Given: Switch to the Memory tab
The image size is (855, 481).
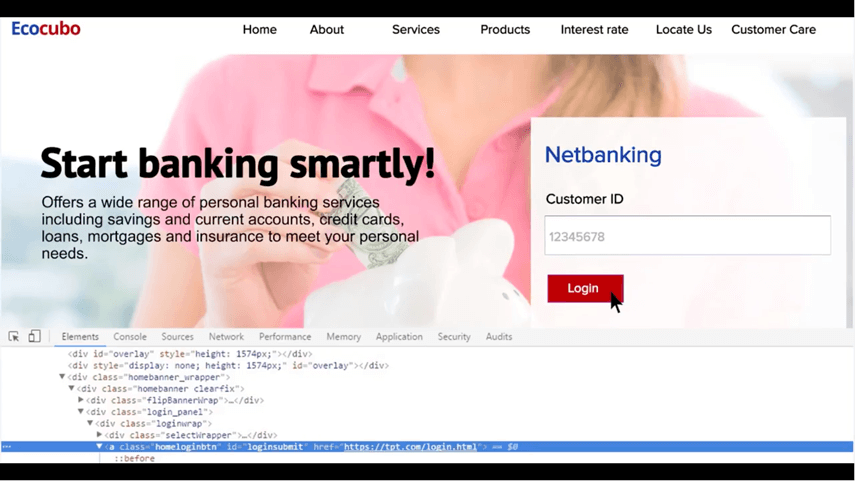Looking at the screenshot, I should point(344,337).
